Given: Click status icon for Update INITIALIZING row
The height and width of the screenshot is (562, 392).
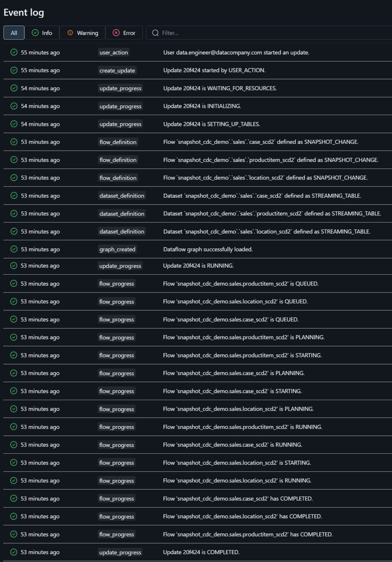Looking at the screenshot, I should coord(14,106).
